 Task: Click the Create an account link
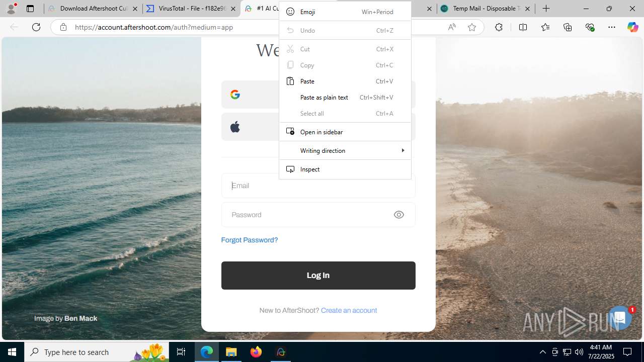pos(349,310)
